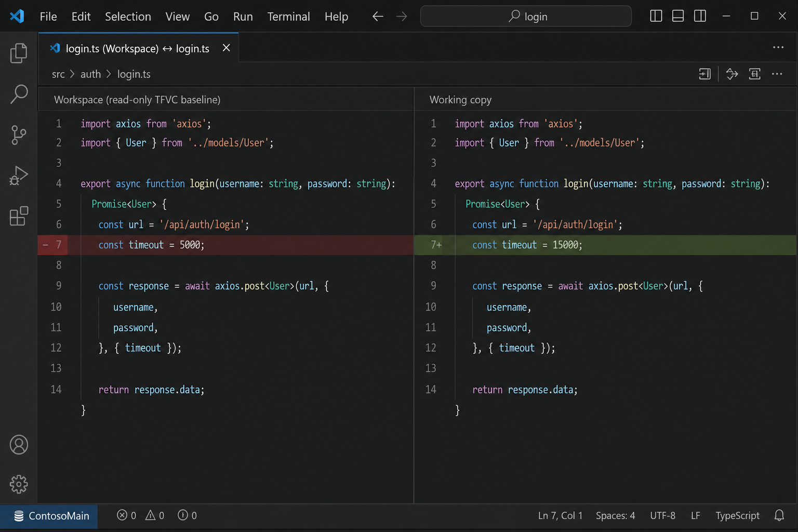This screenshot has width=798, height=532.
Task: Open the file from the diff toolbar icon
Action: (x=704, y=74)
